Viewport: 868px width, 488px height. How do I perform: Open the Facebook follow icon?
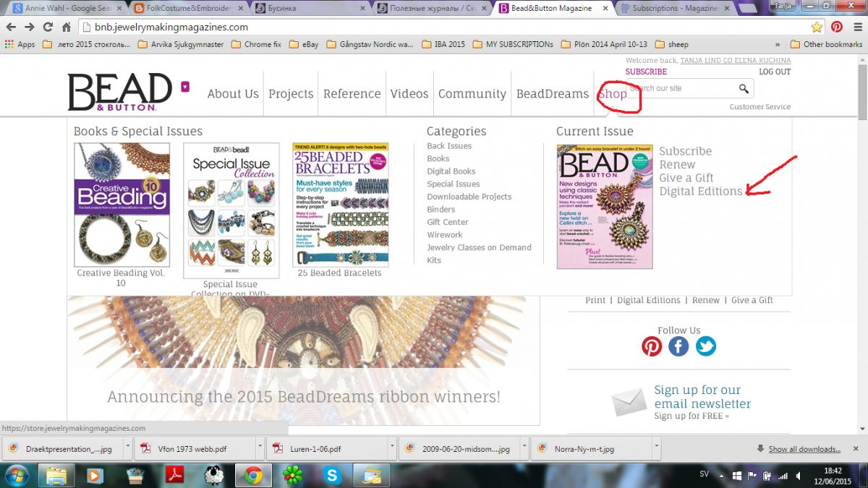point(678,346)
